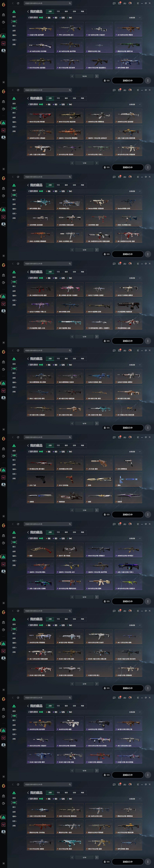Select the M870霰弹枪 weapon card in the 5/10 panel

click(70, 323)
